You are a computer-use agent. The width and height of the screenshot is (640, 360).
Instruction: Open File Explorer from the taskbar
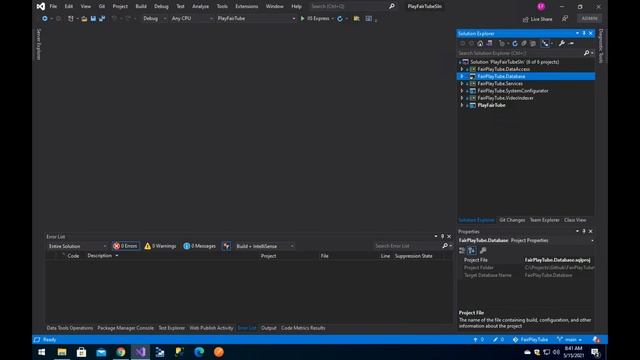(62, 352)
